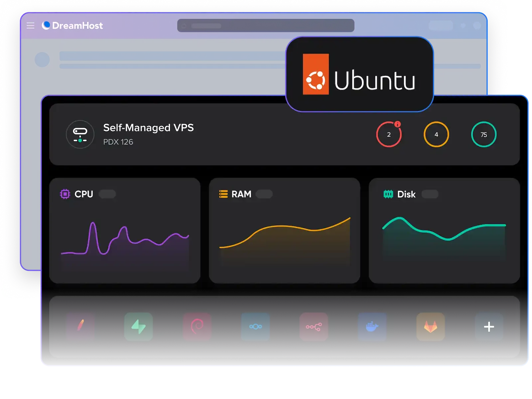532x399 pixels.
Task: Select the Self-Managed VPS title
Action: pyautogui.click(x=148, y=128)
